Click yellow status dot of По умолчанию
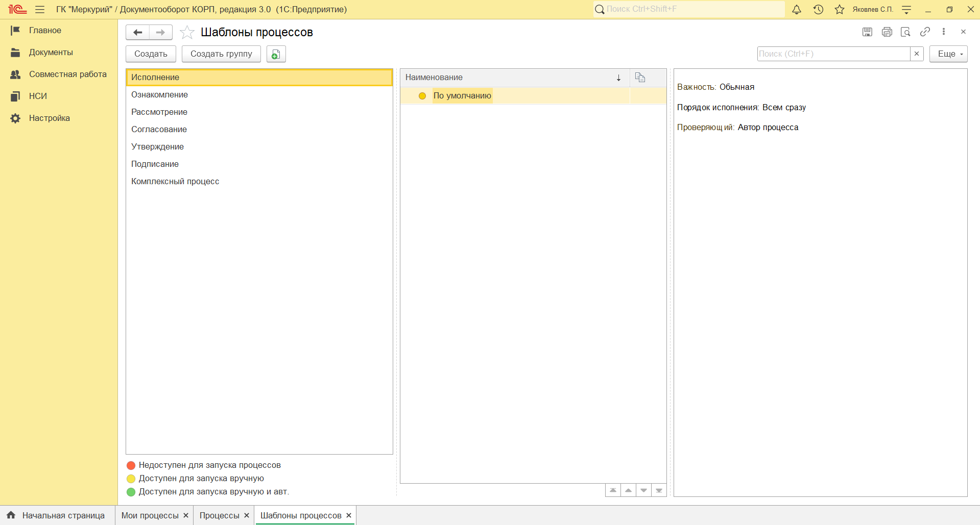980x525 pixels. pyautogui.click(x=422, y=96)
